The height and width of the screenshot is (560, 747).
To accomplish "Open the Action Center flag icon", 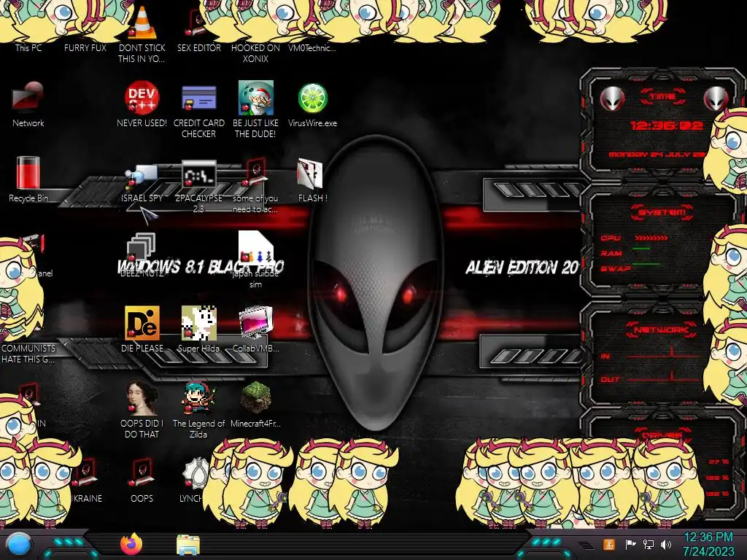I will coord(631,544).
